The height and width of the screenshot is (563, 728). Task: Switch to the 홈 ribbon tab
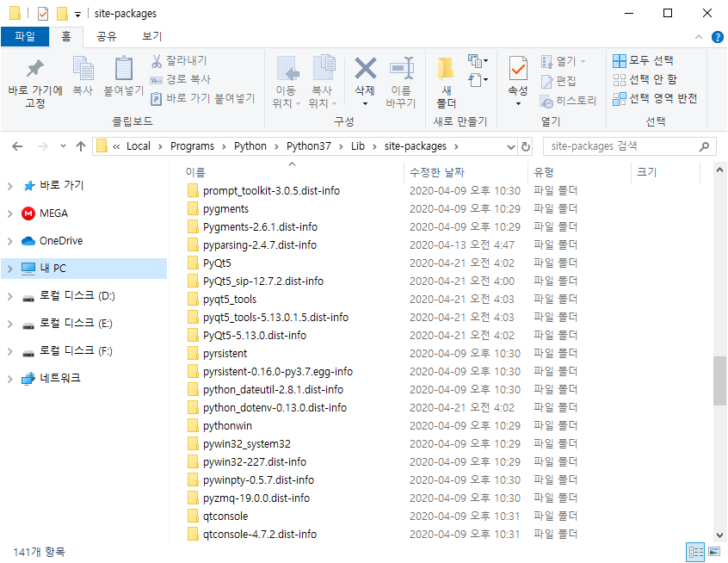pos(66,37)
